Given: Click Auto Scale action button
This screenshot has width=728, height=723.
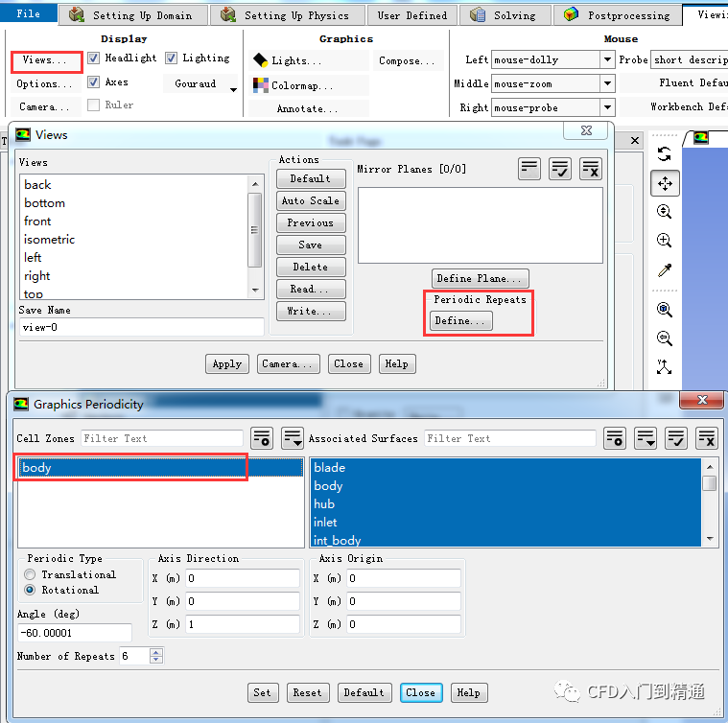Looking at the screenshot, I should 311,200.
